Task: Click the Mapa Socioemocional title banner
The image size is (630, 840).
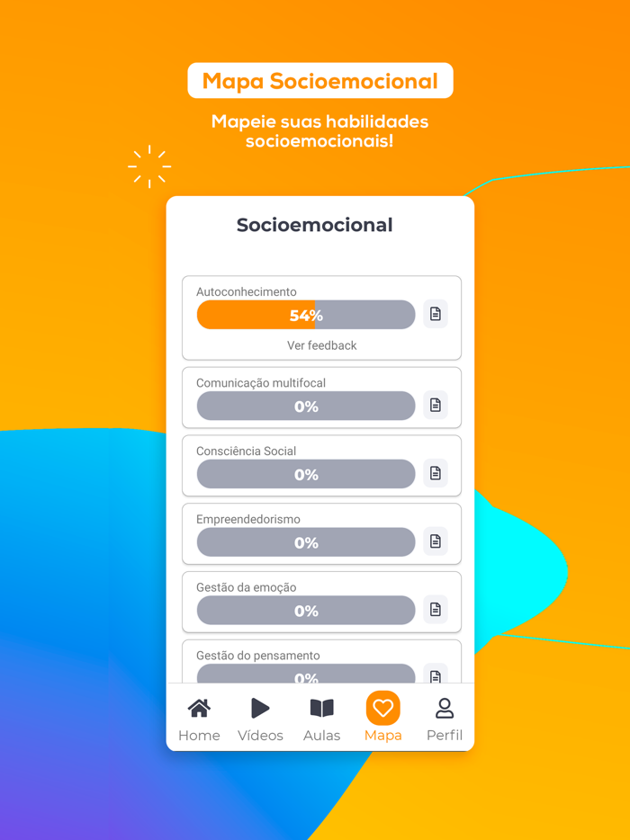Action: 319,81
